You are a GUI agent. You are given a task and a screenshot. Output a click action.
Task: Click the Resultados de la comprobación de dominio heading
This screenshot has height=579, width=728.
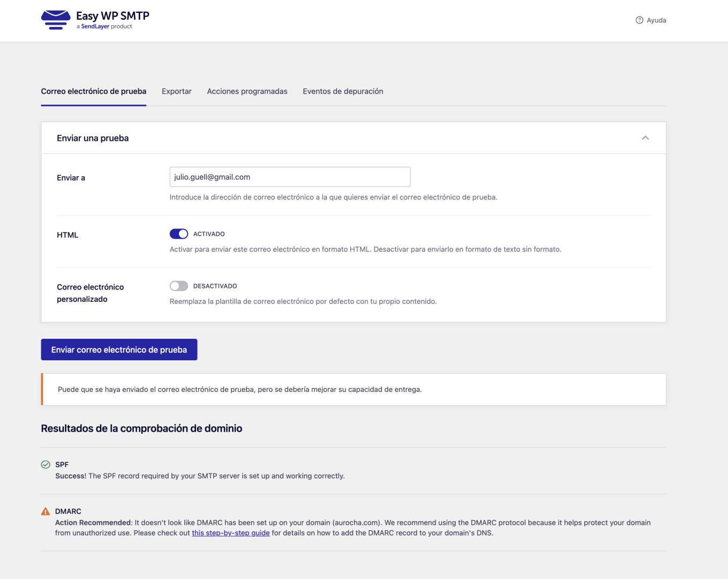(x=141, y=428)
